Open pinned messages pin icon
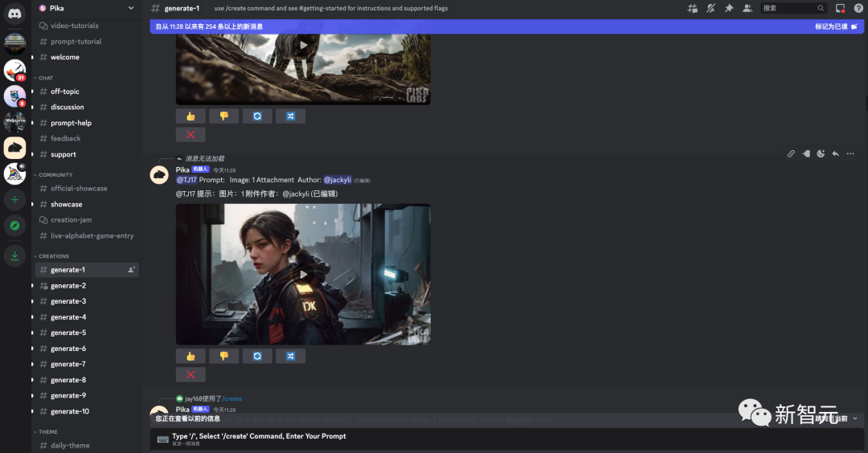Image resolution: width=868 pixels, height=453 pixels. [729, 8]
